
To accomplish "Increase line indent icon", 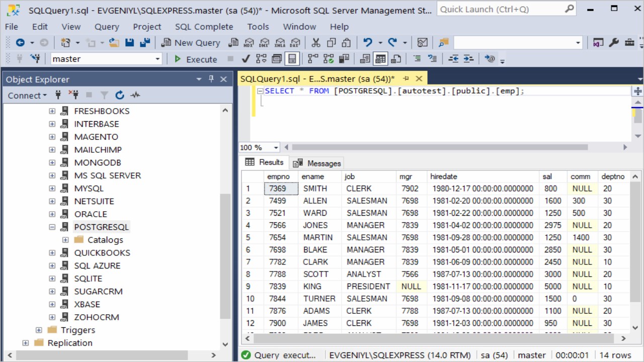I will click(x=468, y=59).
